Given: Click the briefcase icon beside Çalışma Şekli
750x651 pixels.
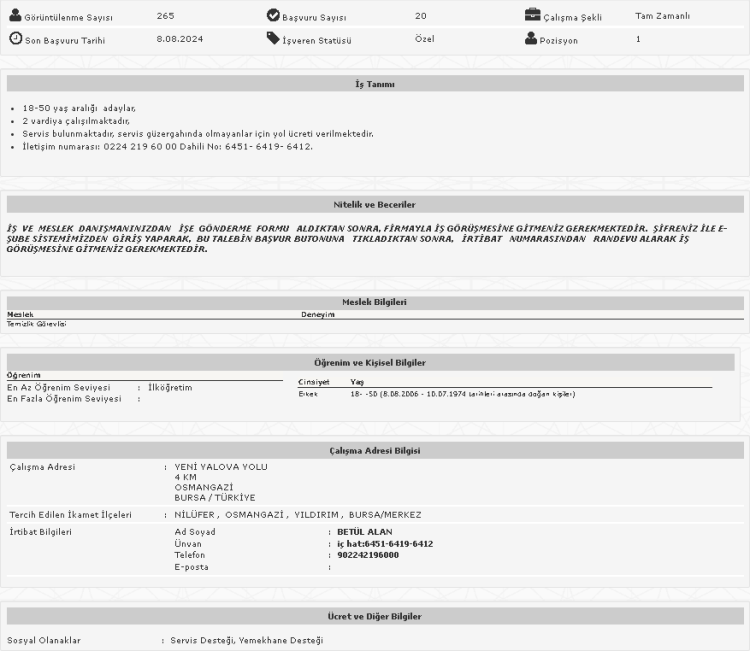Looking at the screenshot, I should [532, 16].
